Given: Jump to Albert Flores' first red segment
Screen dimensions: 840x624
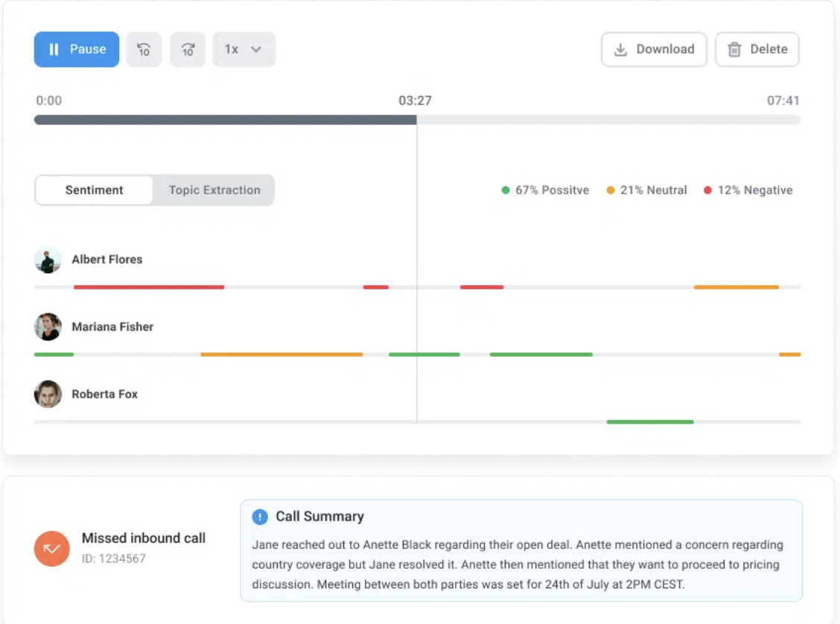Looking at the screenshot, I should 149,287.
